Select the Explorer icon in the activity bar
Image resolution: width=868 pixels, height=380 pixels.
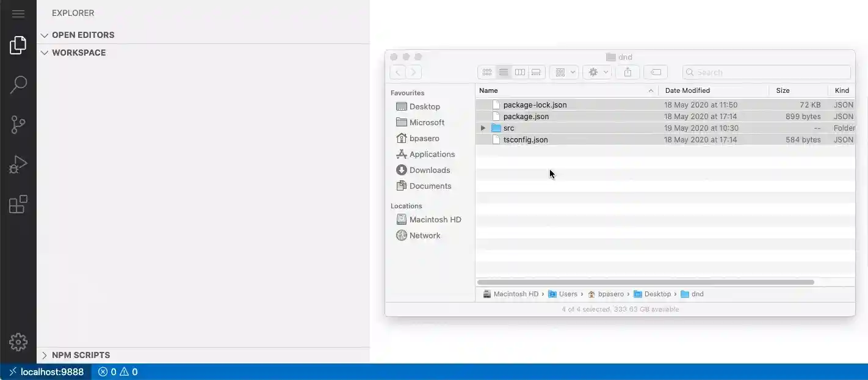tap(18, 44)
